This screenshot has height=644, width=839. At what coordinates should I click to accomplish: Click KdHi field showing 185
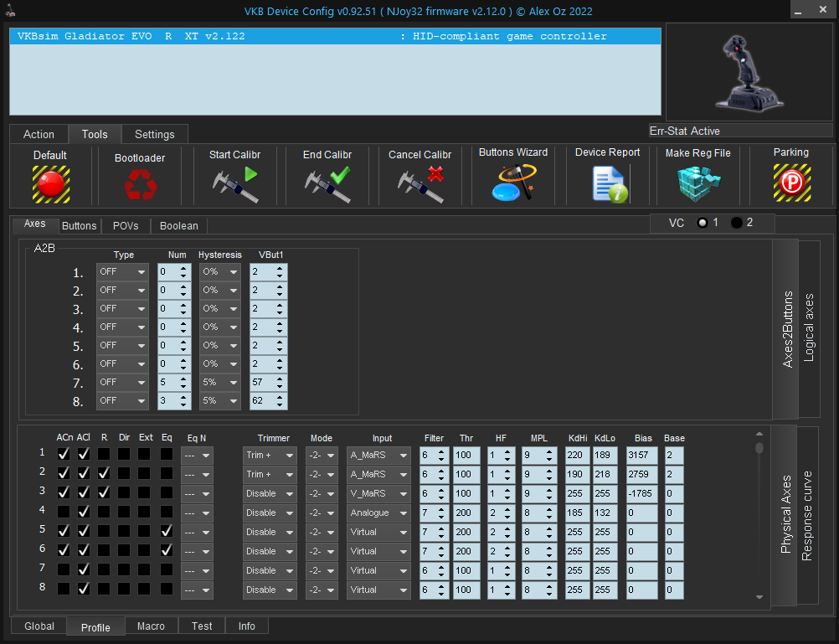click(578, 513)
